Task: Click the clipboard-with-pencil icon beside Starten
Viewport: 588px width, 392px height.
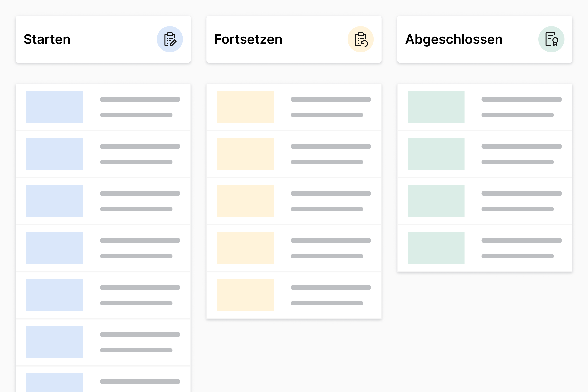Action: pyautogui.click(x=170, y=39)
